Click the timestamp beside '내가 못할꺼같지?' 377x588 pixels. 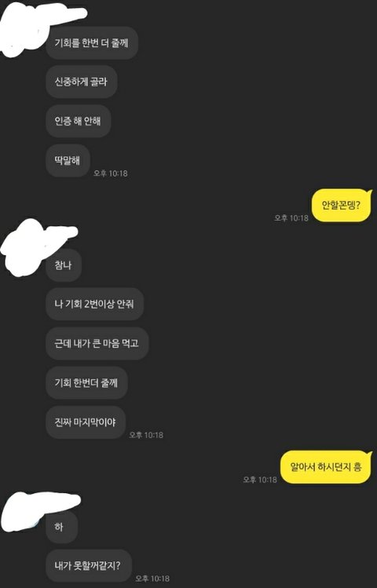152,579
